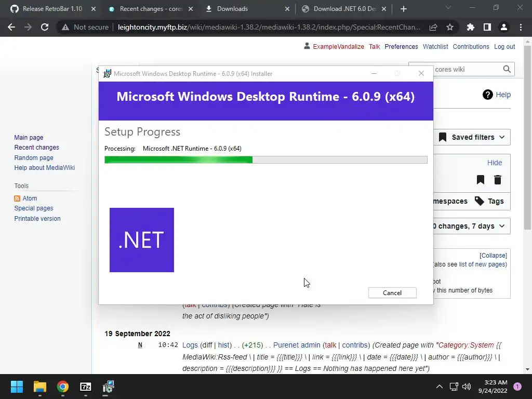Open the Logs page link
532x399 pixels.
(190, 345)
